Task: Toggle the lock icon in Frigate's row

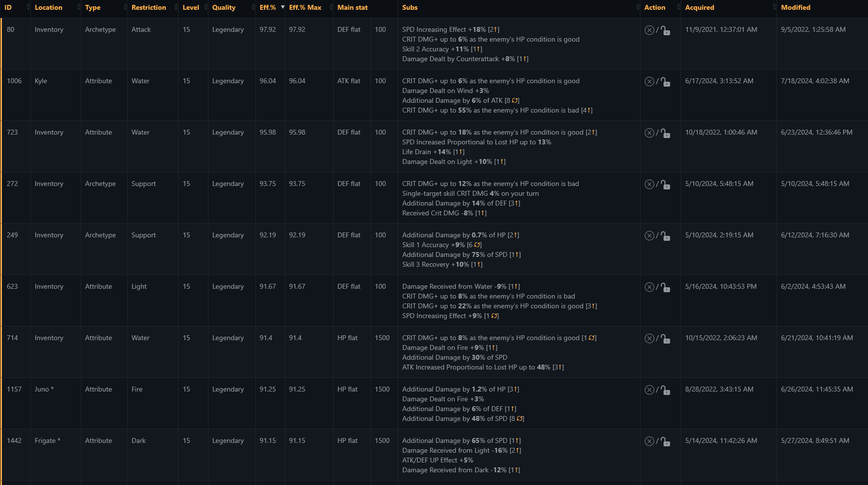Action: tap(665, 441)
